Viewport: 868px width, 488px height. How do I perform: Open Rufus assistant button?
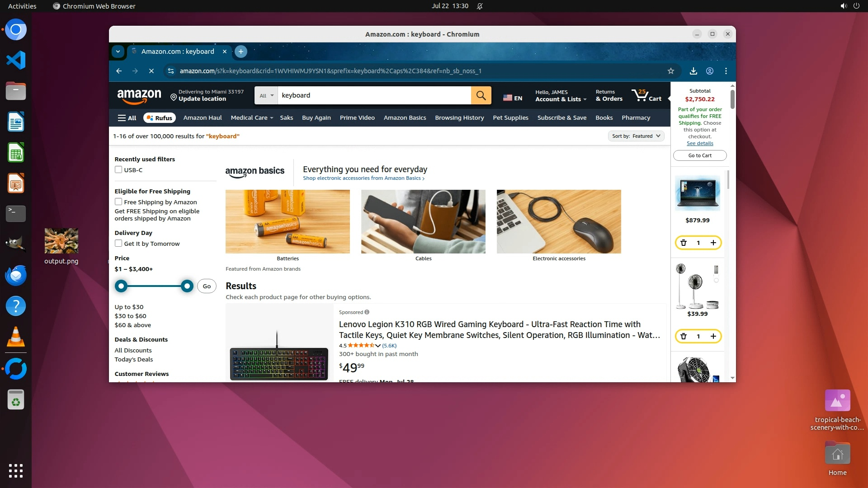(x=160, y=118)
